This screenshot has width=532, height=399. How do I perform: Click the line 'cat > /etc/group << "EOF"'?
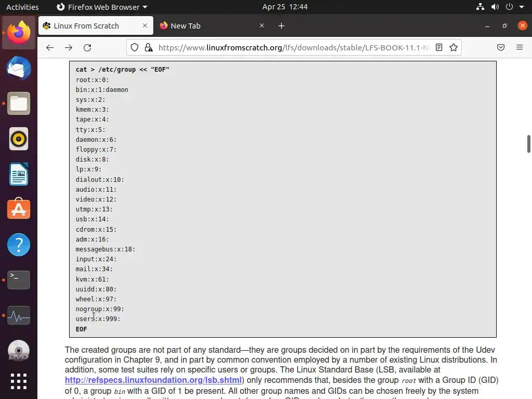click(x=123, y=70)
